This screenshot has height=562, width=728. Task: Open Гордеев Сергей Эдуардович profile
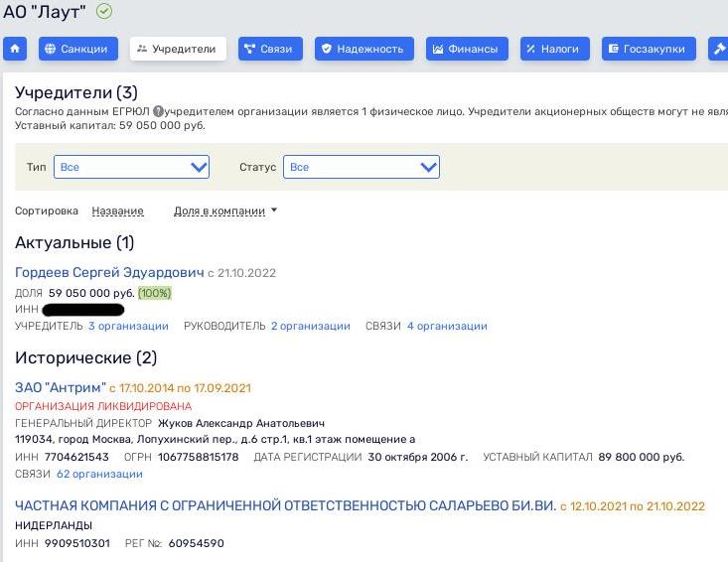pos(109,273)
